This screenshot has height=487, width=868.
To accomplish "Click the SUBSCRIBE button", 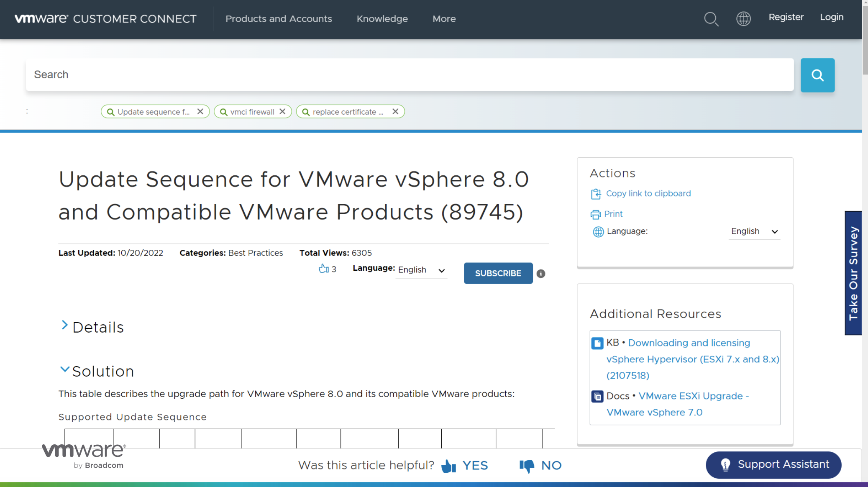I will point(498,273).
